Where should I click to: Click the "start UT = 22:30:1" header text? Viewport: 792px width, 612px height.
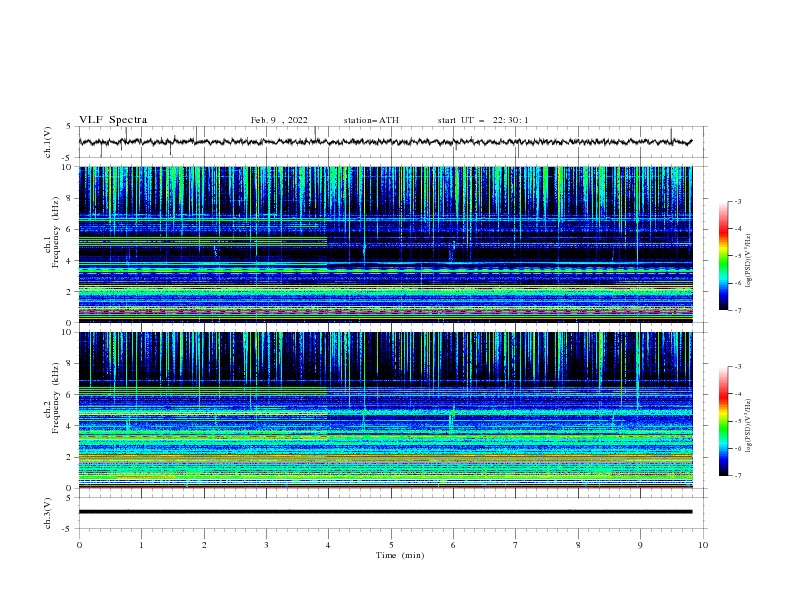[483, 120]
